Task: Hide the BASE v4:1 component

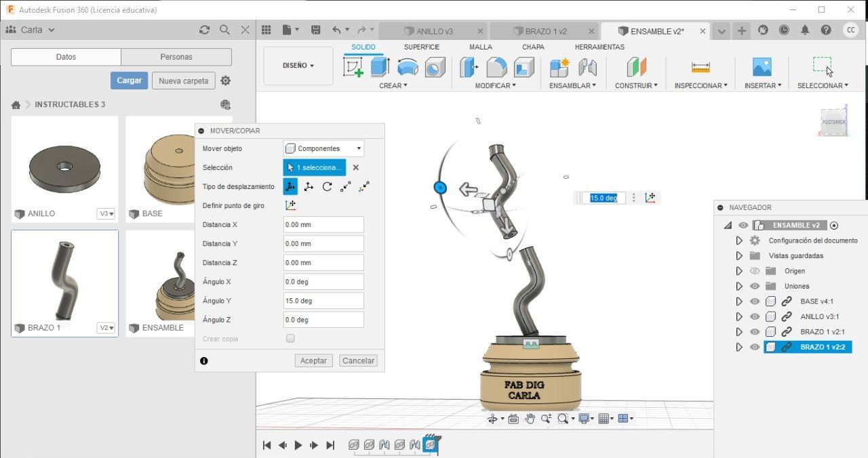Action: pos(754,301)
